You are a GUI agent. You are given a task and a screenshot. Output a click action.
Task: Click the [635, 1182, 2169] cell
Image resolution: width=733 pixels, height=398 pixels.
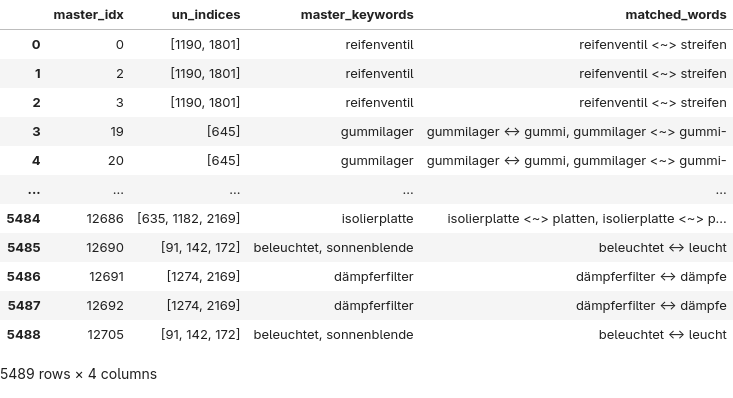[188, 219]
